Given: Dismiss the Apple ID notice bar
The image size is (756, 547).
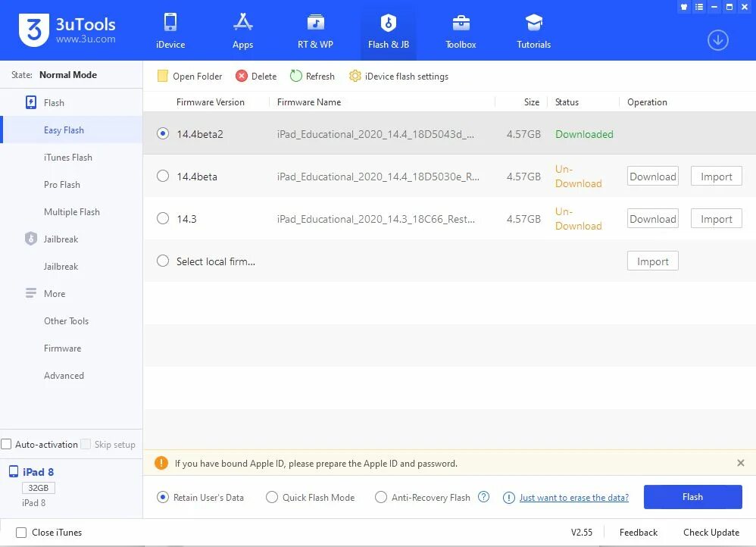Looking at the screenshot, I should click(741, 463).
